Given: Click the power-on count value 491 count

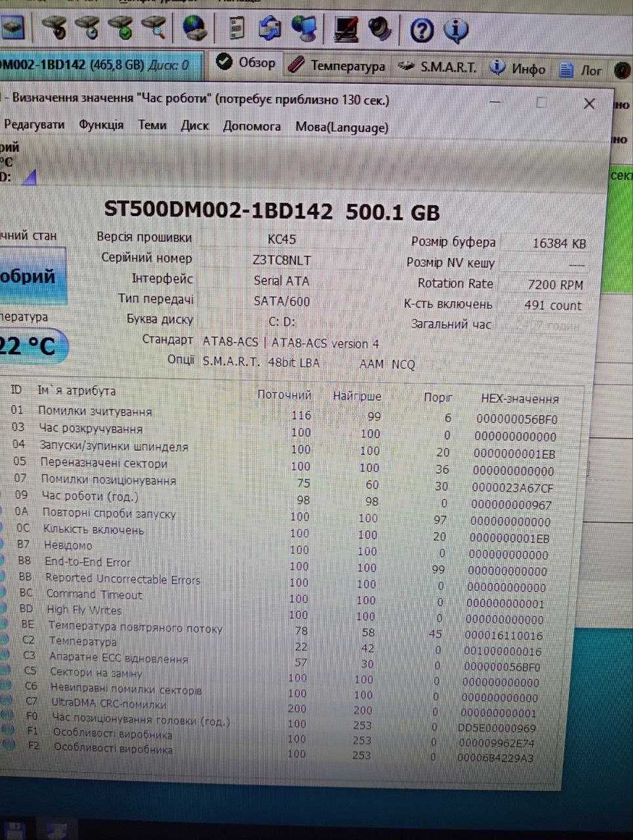Looking at the screenshot, I should click(552, 305).
